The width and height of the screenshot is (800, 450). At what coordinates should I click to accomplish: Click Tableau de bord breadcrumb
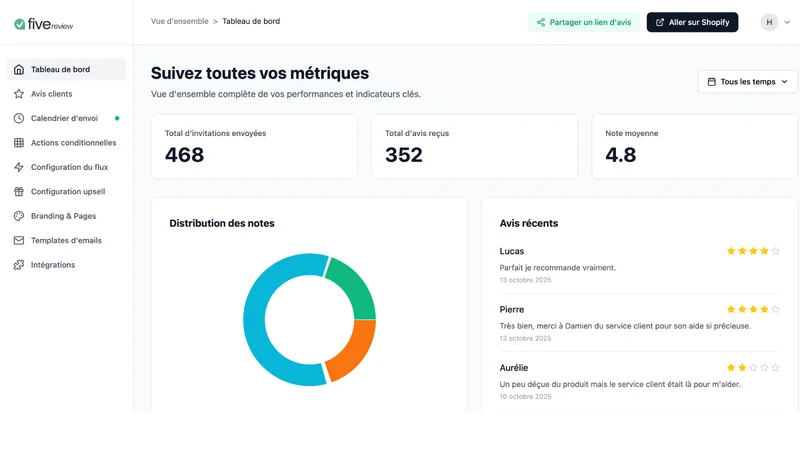(x=251, y=21)
